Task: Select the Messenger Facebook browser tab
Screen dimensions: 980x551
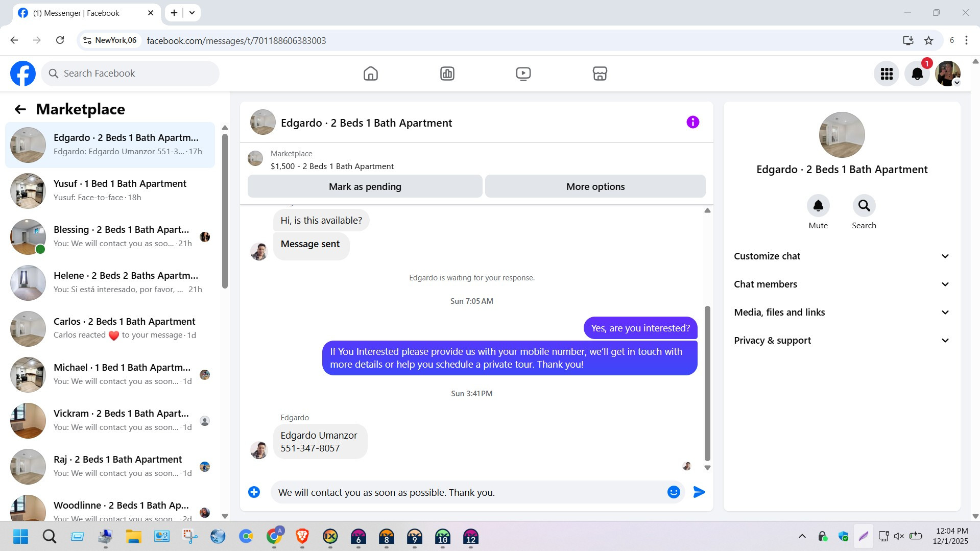Action: click(x=85, y=13)
